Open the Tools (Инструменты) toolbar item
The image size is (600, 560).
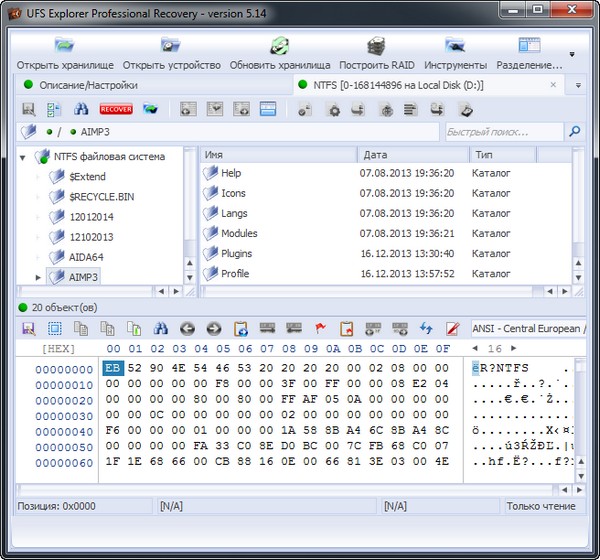tap(455, 53)
